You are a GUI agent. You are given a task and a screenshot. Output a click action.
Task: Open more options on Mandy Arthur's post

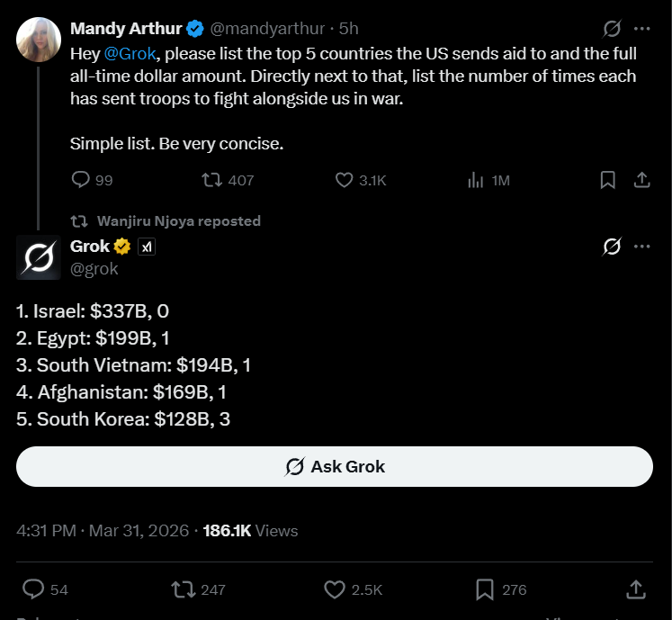pyautogui.click(x=641, y=28)
